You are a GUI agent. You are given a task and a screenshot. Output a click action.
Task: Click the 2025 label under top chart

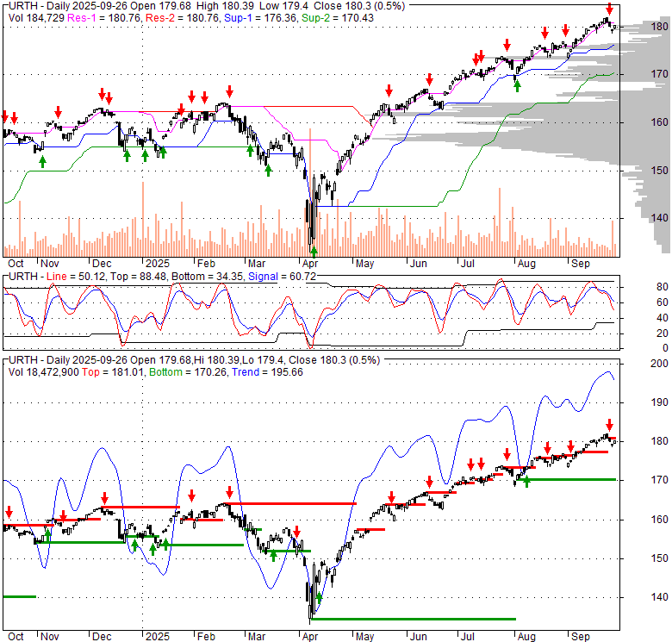[158, 264]
